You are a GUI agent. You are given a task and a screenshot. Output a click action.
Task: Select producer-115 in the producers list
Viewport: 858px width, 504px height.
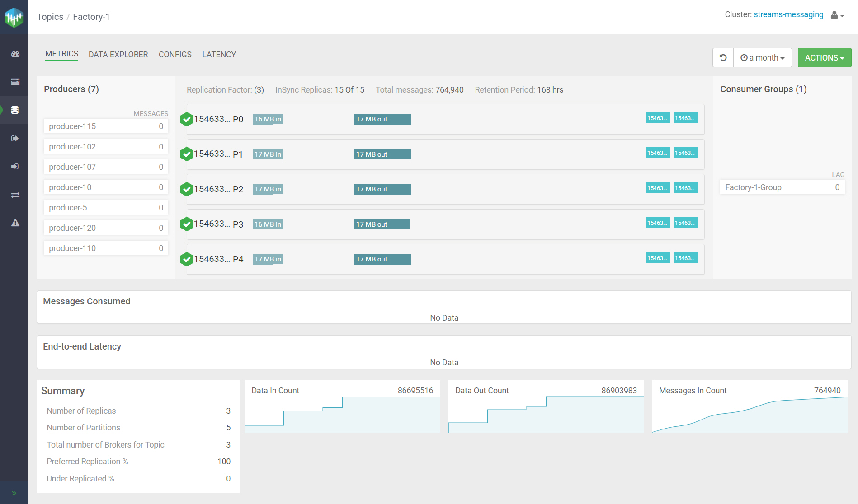pyautogui.click(x=106, y=126)
